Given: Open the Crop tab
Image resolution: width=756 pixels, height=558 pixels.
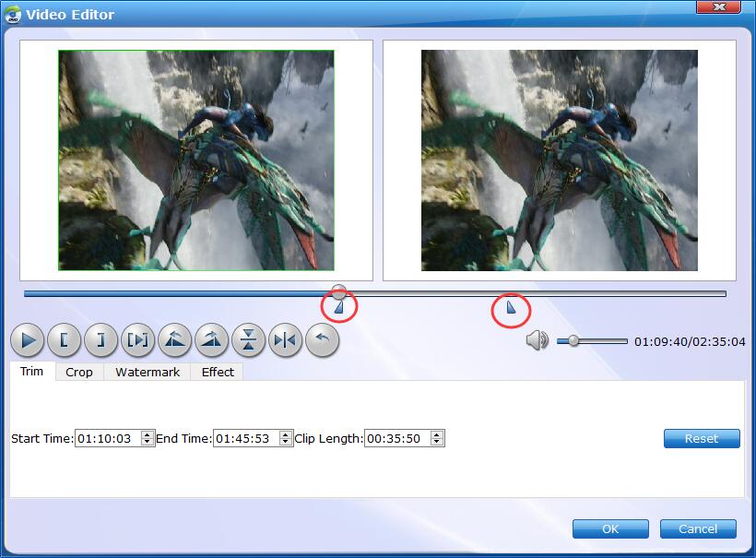Looking at the screenshot, I should click(x=79, y=372).
